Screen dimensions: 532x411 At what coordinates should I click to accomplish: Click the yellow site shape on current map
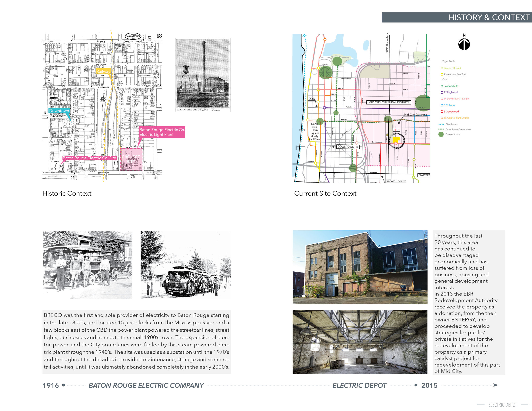coord(396,140)
